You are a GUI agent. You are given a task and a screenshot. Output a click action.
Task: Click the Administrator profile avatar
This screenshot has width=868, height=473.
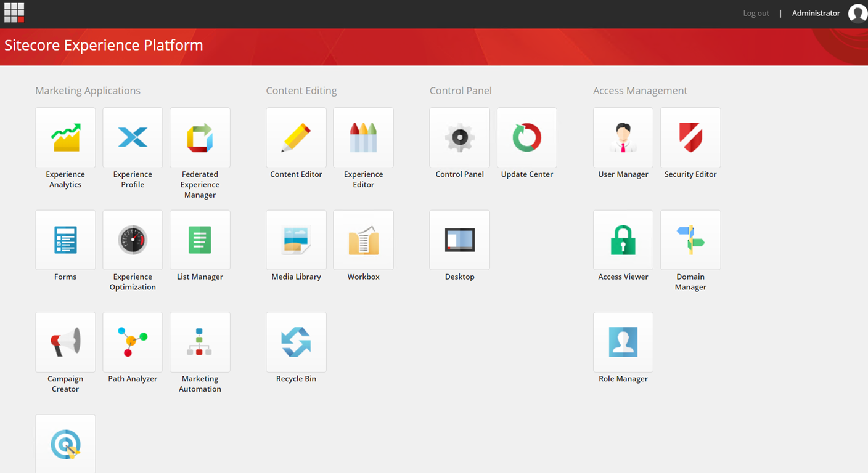pos(858,13)
